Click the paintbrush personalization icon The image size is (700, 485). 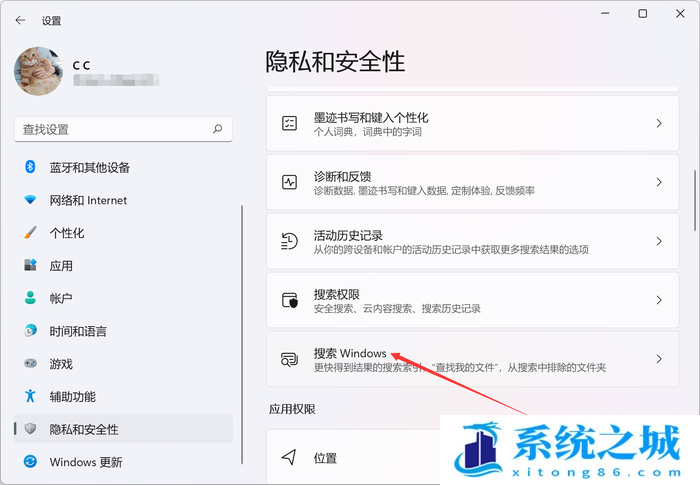[30, 232]
